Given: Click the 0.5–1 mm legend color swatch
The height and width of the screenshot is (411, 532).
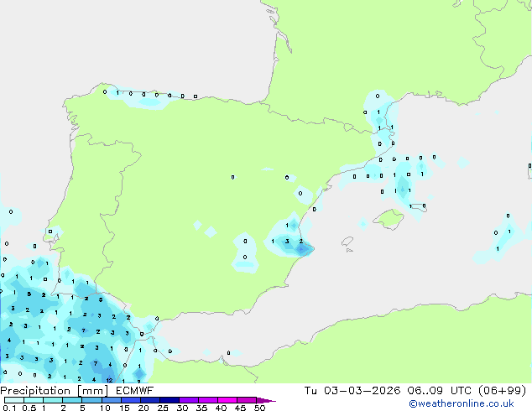Looking at the screenshot, I should coord(34,400).
